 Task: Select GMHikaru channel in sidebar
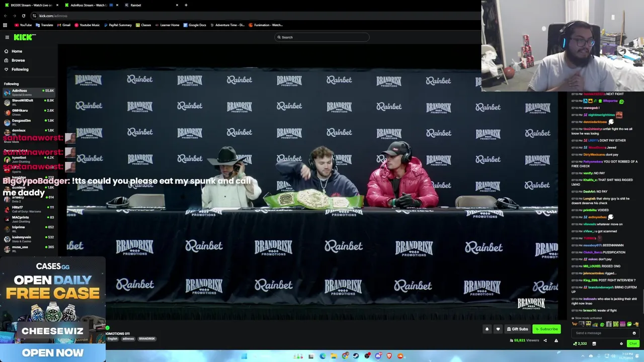29,112
